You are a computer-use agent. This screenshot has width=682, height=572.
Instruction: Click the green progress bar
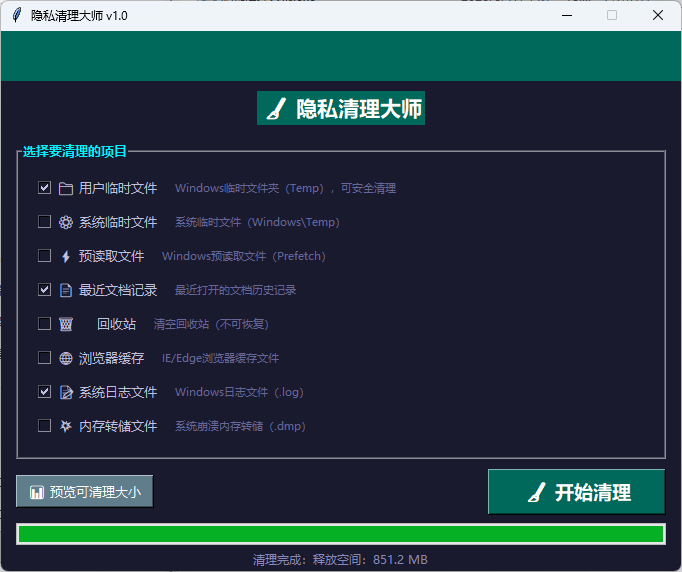click(x=341, y=534)
